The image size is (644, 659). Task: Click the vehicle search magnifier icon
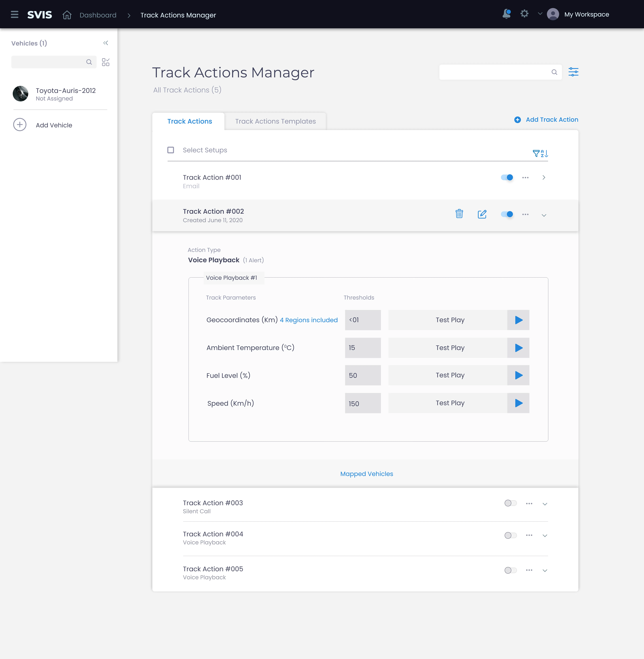click(89, 62)
